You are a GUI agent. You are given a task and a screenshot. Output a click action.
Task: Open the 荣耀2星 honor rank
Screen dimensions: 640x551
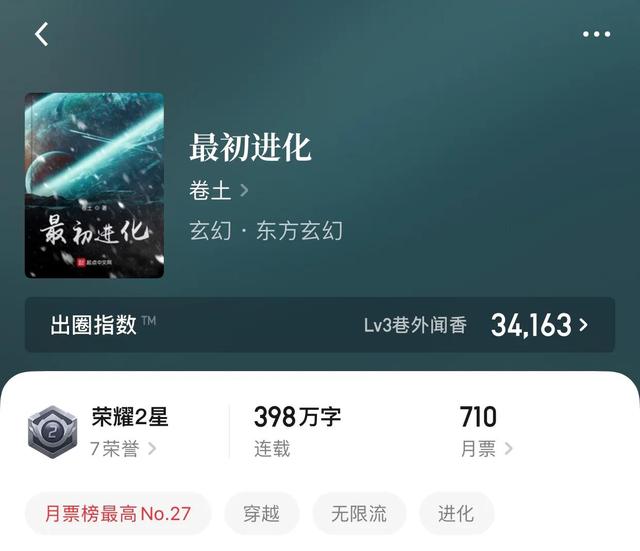click(130, 417)
